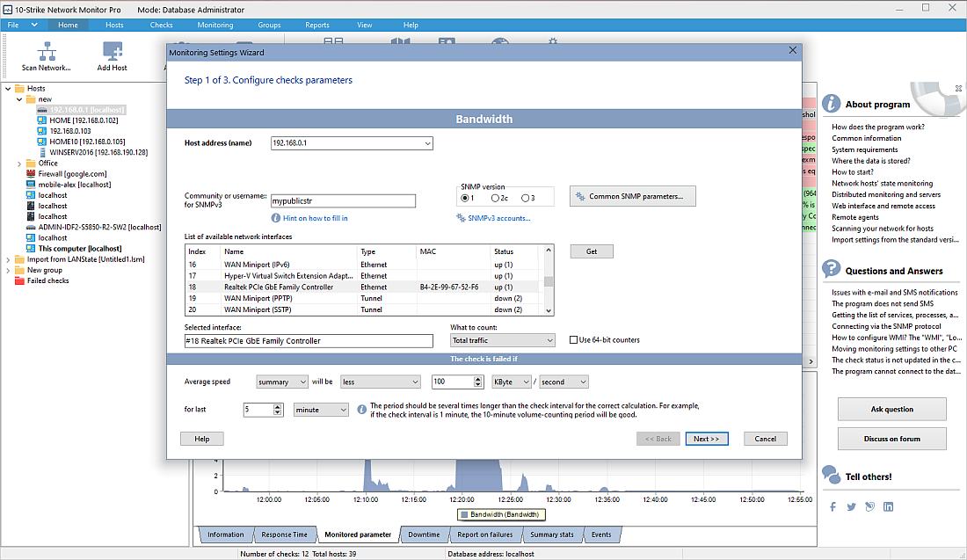Click the wizard Cancel button
This screenshot has height=560, width=967.
pos(766,439)
